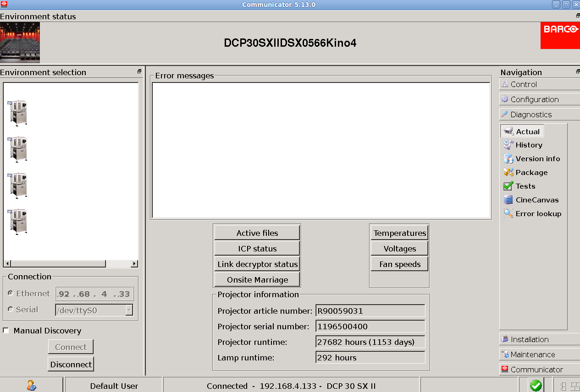Click inside the Error messages box
The image size is (580, 392).
[321, 150]
